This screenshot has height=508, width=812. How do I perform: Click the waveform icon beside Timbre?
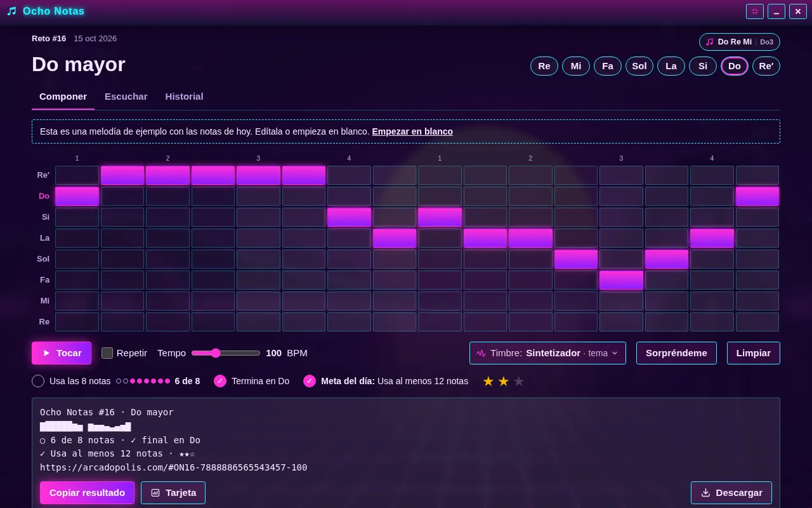coord(481,353)
